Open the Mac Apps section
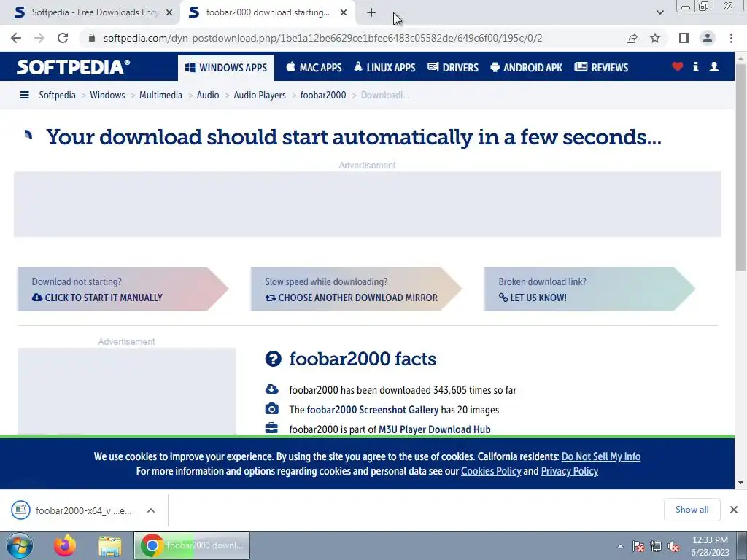This screenshot has height=560, width=747. (x=314, y=68)
